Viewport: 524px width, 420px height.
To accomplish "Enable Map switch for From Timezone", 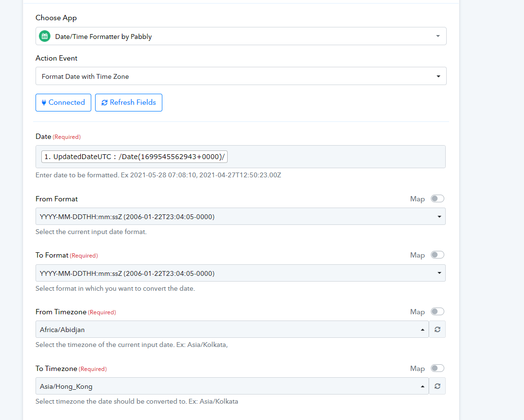I will tap(437, 312).
